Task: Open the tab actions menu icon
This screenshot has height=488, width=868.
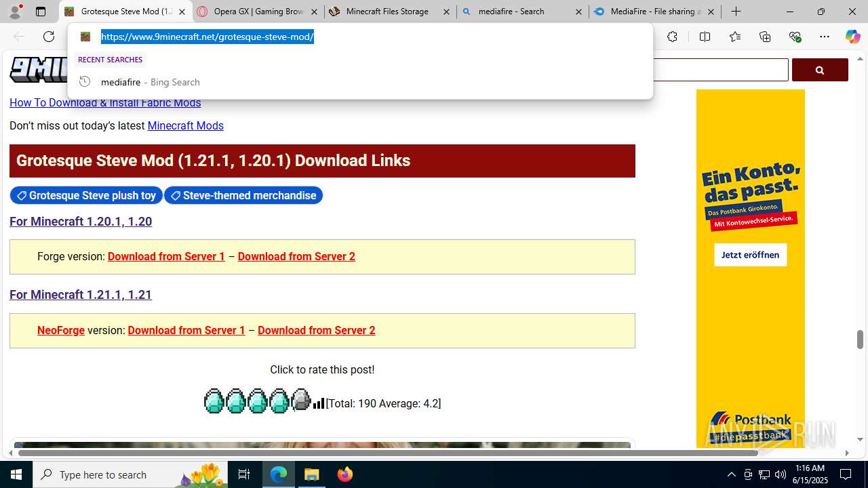Action: click(41, 12)
